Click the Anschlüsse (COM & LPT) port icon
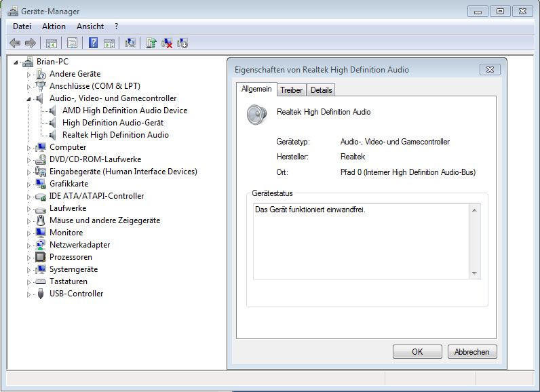This screenshot has height=392, width=540. (41, 86)
